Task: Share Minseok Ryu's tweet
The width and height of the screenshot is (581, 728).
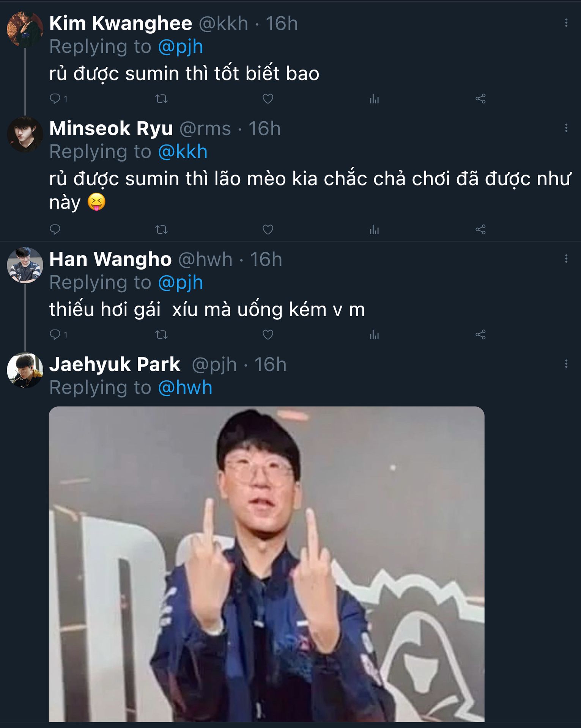Action: [480, 229]
